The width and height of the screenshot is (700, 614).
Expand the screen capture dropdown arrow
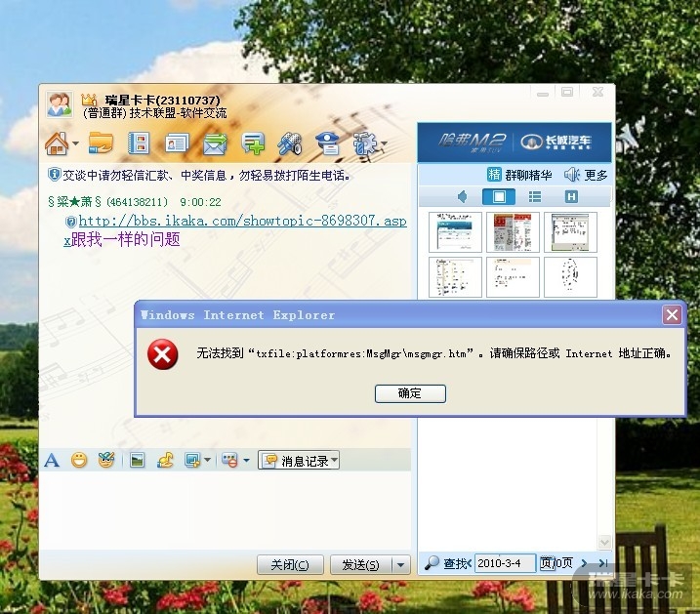(x=208, y=460)
